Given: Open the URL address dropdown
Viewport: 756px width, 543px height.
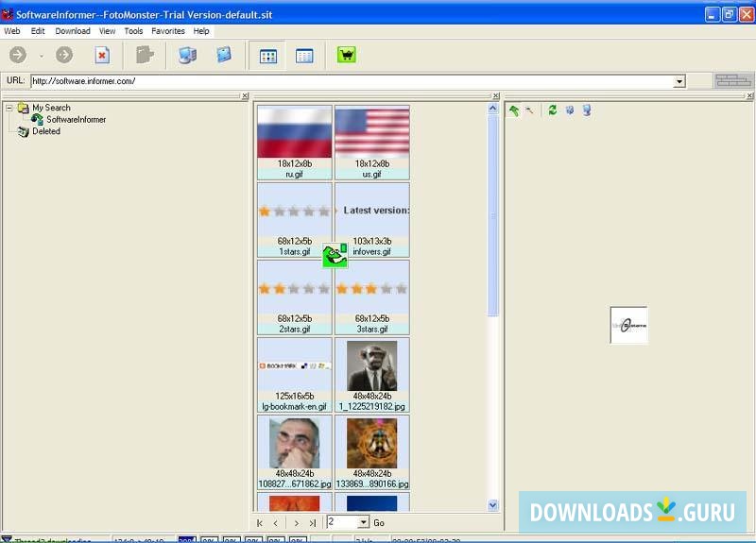Looking at the screenshot, I should point(679,81).
